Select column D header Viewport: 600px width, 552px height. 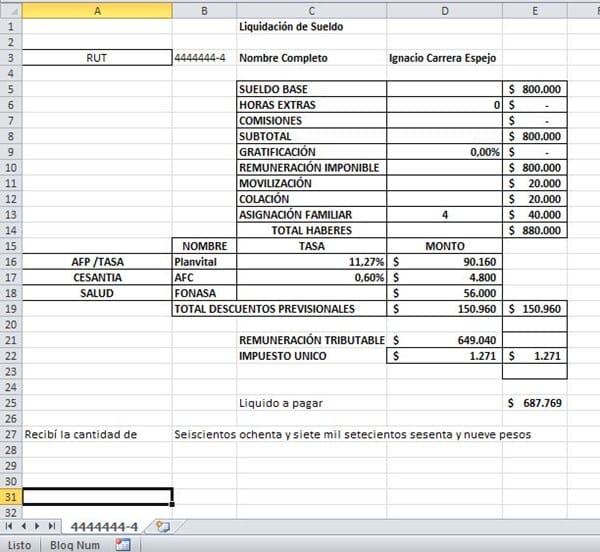pyautogui.click(x=444, y=11)
